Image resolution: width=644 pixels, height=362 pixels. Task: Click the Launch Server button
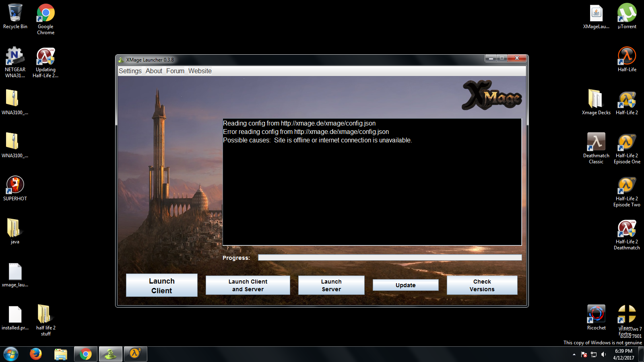pos(331,285)
